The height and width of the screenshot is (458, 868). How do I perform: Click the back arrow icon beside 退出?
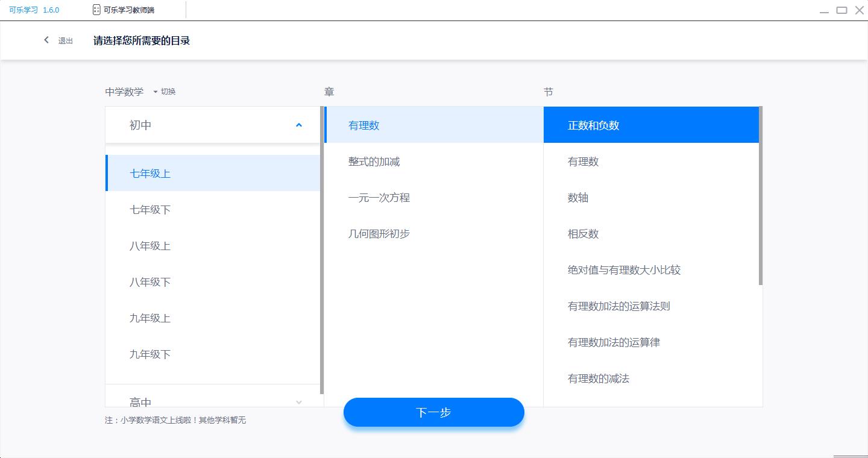click(x=46, y=40)
